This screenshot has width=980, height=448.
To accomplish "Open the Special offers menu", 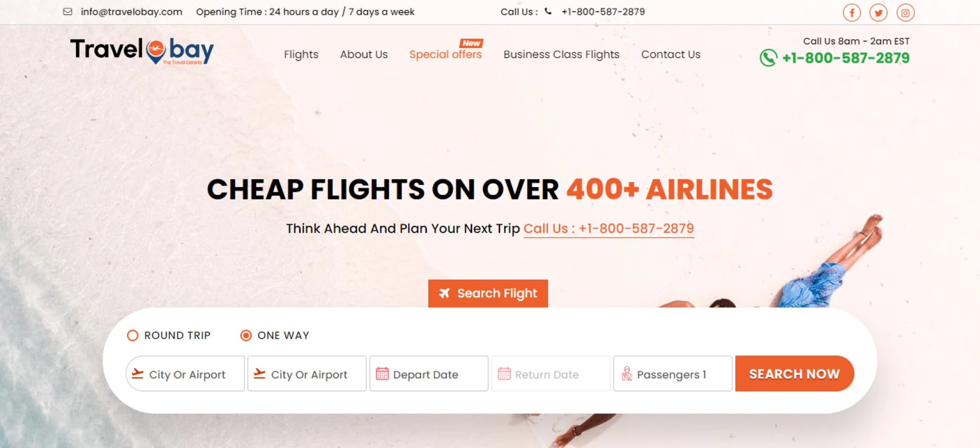I will coord(445,55).
